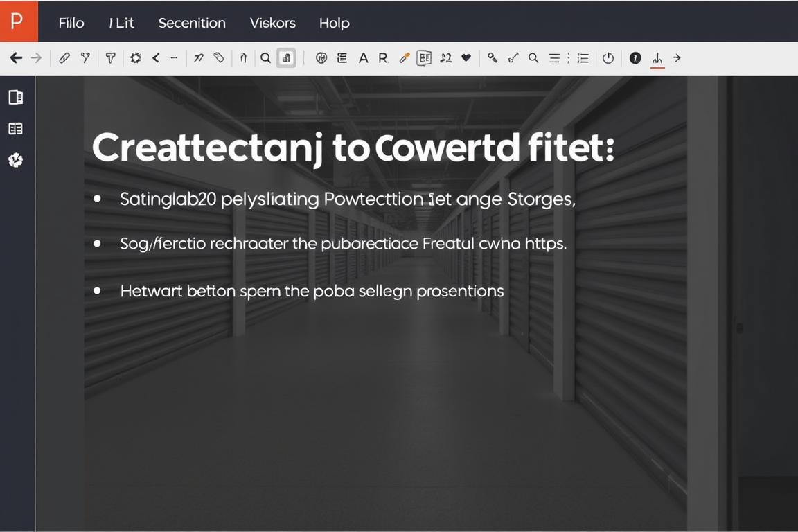Toggle the orange-underlined toolbar icon
The image size is (798, 532).
point(657,59)
